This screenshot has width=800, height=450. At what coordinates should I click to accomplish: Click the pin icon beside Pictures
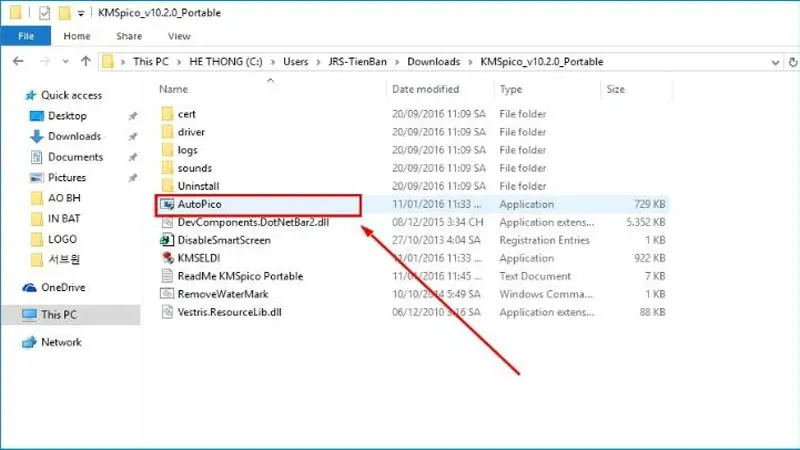pyautogui.click(x=133, y=178)
